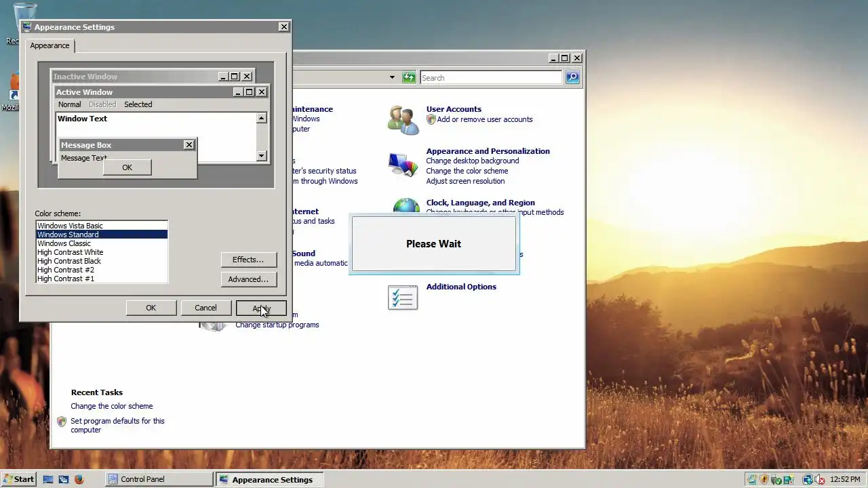Open the User Accounts category link
Screen dimensions: 868x488
pos(454,109)
